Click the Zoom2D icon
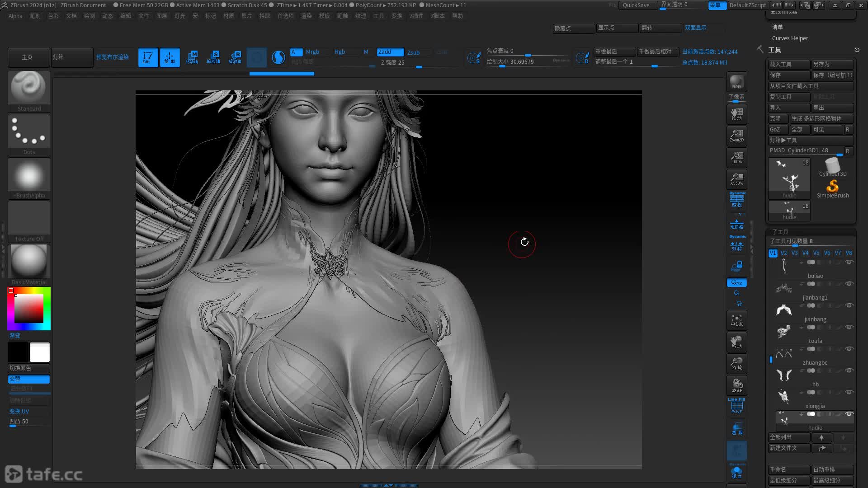This screenshot has width=868, height=488. [x=736, y=136]
